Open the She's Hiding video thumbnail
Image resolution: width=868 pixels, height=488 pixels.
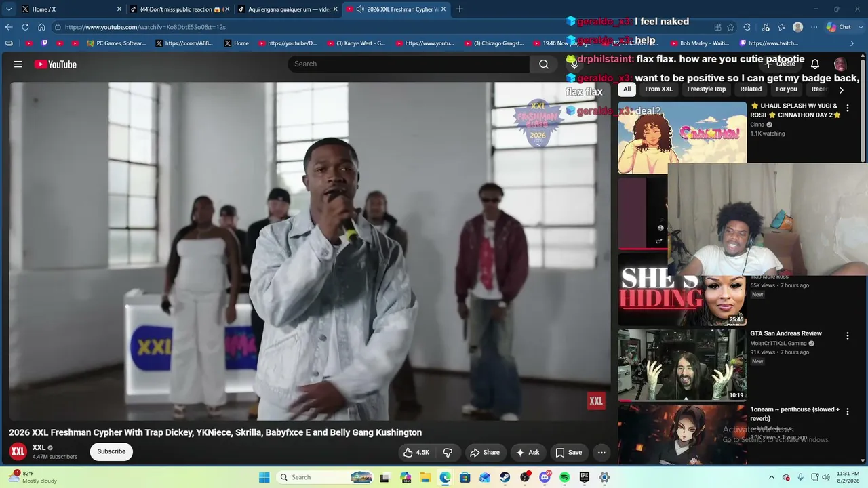[x=682, y=290]
